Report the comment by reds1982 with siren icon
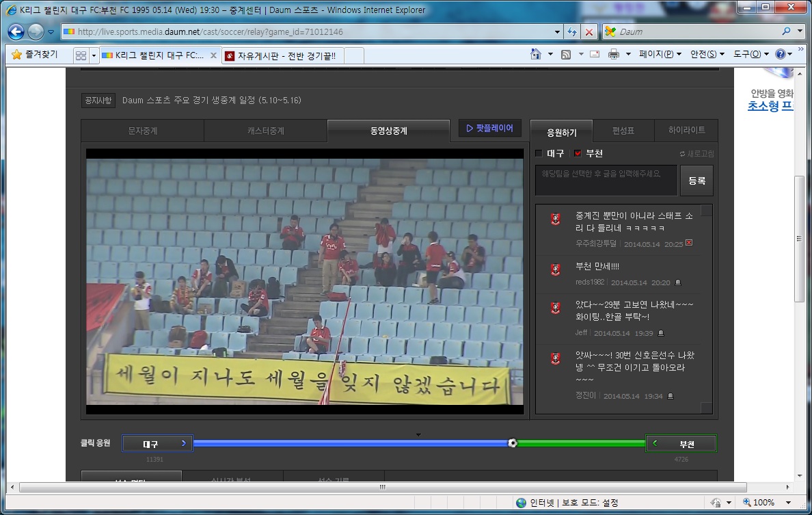This screenshot has width=812, height=515. pyautogui.click(x=677, y=282)
